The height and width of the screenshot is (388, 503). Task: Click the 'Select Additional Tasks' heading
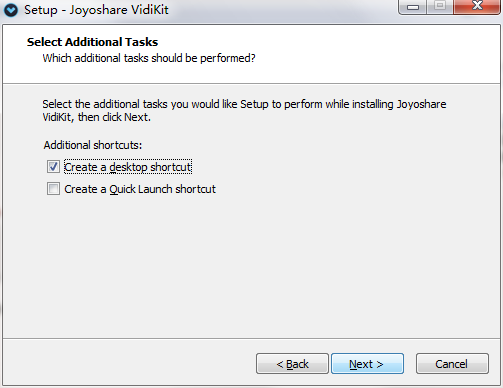[x=92, y=42]
